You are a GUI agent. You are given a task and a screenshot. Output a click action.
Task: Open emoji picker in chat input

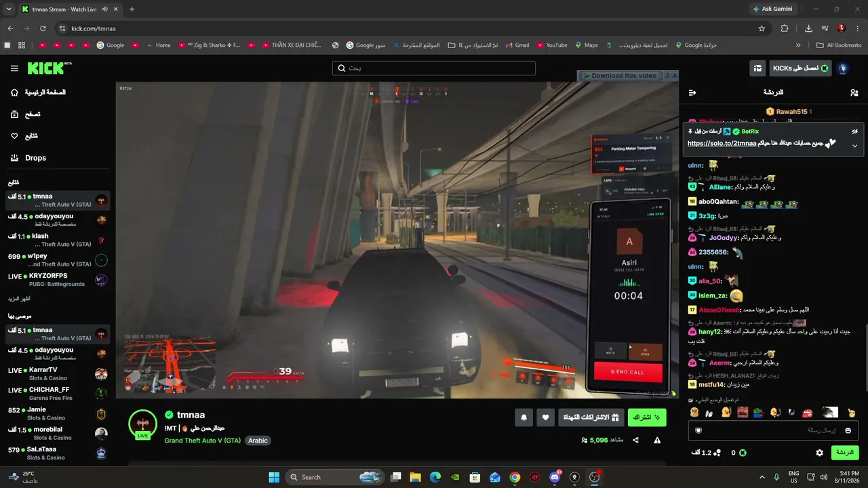click(x=848, y=430)
